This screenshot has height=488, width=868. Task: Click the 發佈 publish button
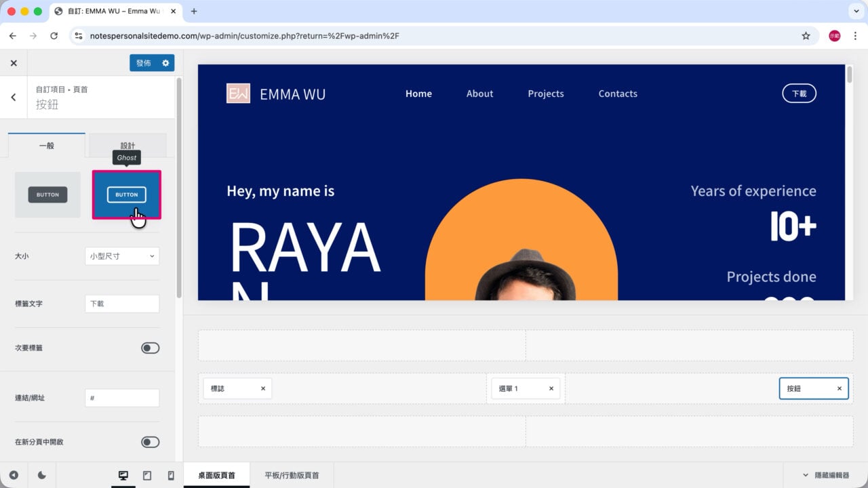pyautogui.click(x=144, y=63)
